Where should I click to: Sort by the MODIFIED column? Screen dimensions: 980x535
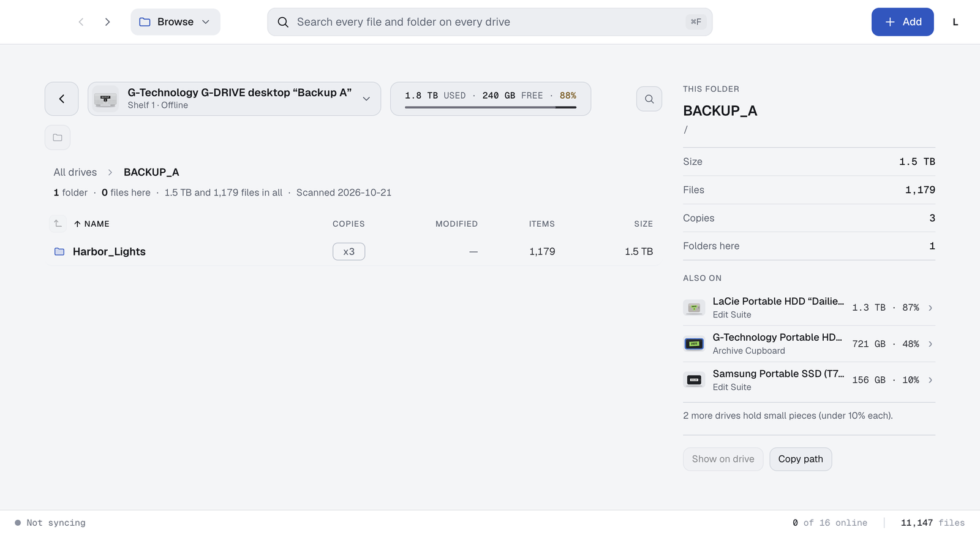click(456, 224)
